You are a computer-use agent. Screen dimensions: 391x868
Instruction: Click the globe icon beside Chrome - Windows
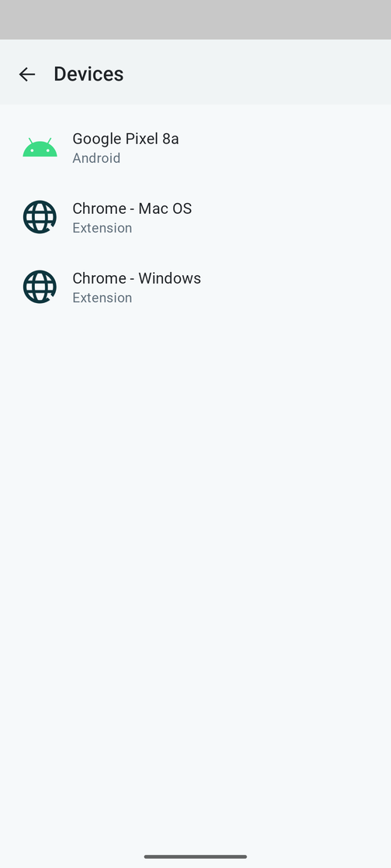tap(40, 287)
